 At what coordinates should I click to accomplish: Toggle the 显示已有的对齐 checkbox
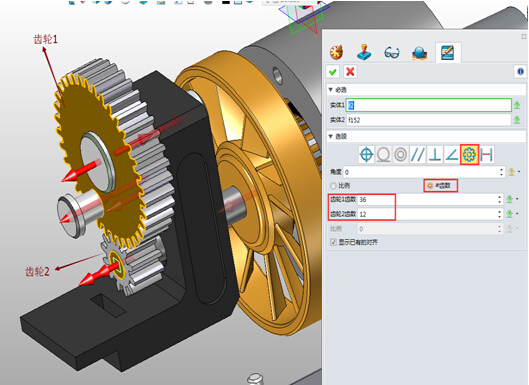tap(333, 242)
